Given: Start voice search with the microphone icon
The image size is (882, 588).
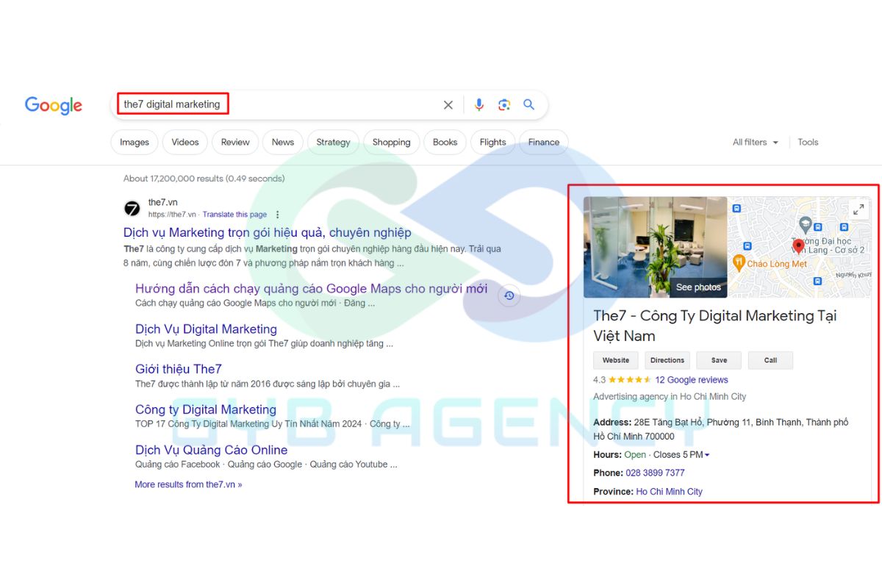Looking at the screenshot, I should [479, 105].
